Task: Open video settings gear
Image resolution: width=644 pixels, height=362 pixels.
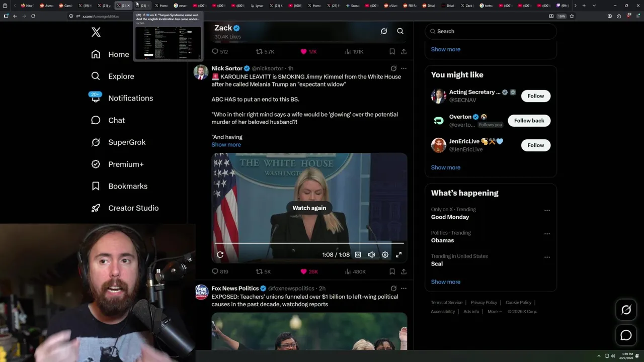Action: click(x=385, y=255)
